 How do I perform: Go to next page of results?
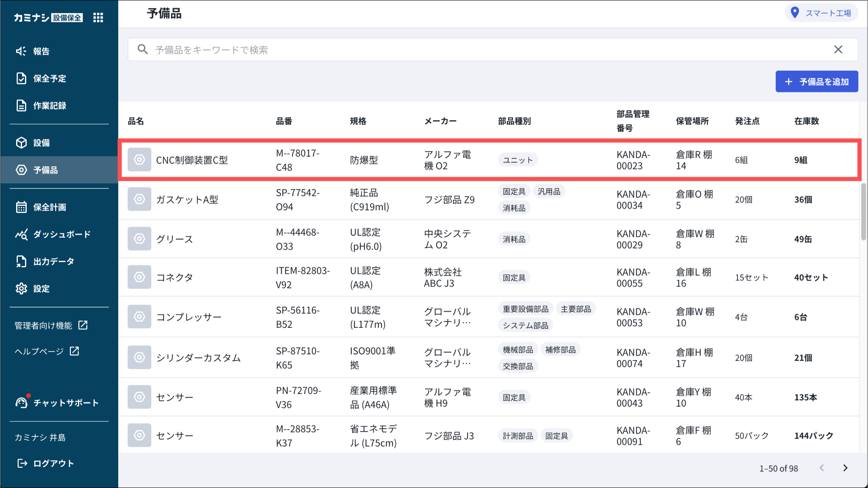845,468
